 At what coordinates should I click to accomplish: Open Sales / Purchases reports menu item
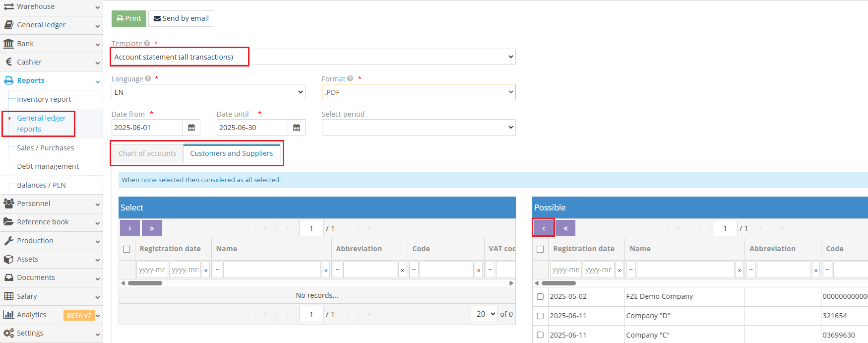(x=46, y=148)
